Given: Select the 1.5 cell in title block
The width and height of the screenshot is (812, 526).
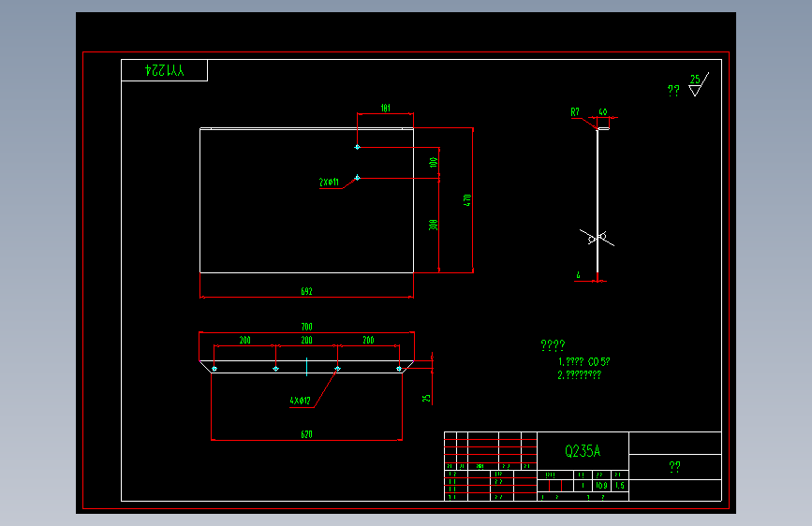Looking at the screenshot, I should click(620, 486).
